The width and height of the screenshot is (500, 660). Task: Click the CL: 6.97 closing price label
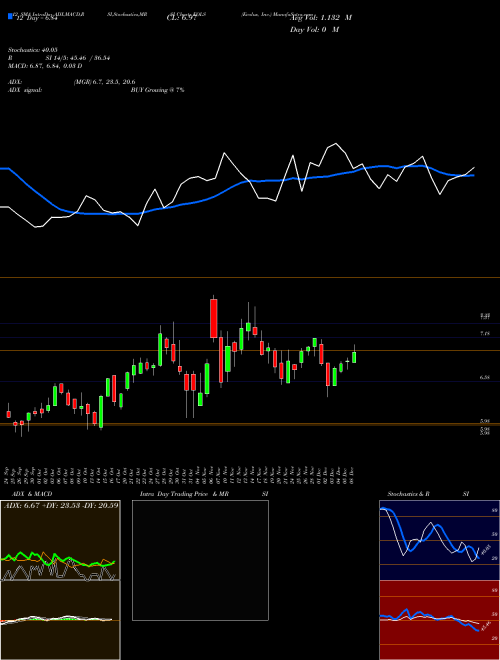tap(182, 18)
